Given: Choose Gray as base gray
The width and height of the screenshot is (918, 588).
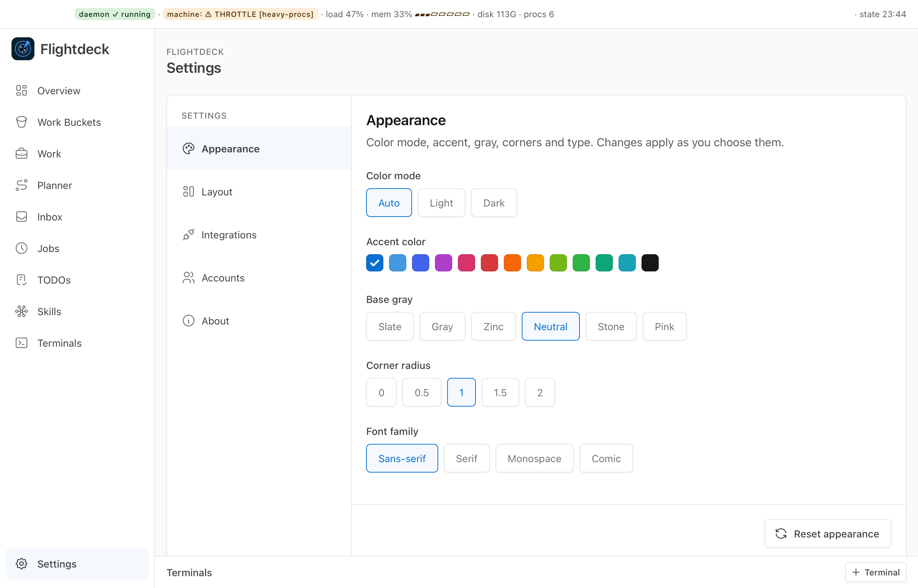Looking at the screenshot, I should (442, 327).
